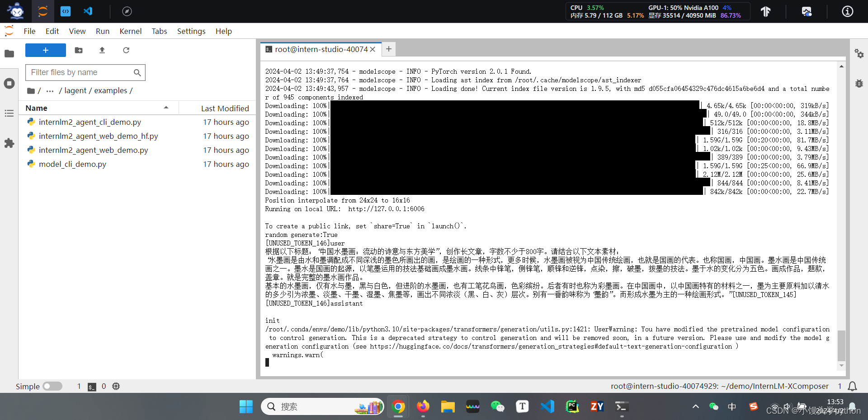Open the Edit menu
The height and width of the screenshot is (420, 868).
tap(52, 31)
